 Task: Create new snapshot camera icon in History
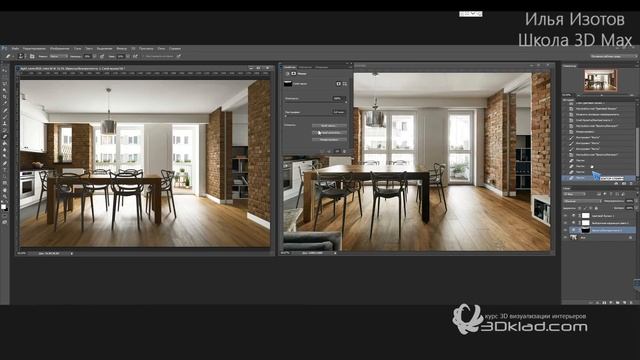[624, 183]
